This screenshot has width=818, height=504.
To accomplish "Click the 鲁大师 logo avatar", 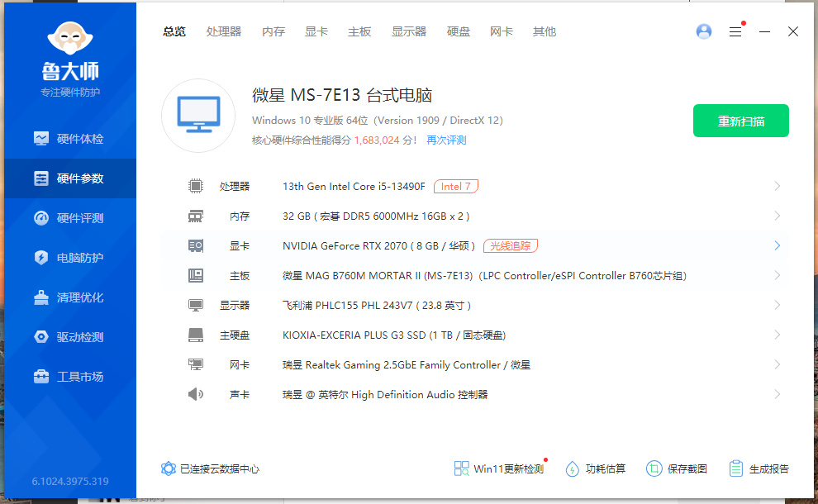I will [70, 38].
